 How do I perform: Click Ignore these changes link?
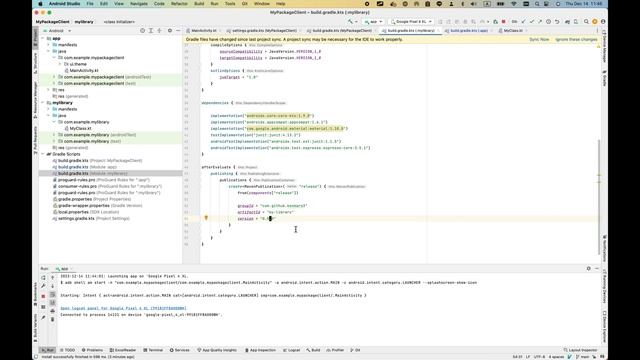576,40
